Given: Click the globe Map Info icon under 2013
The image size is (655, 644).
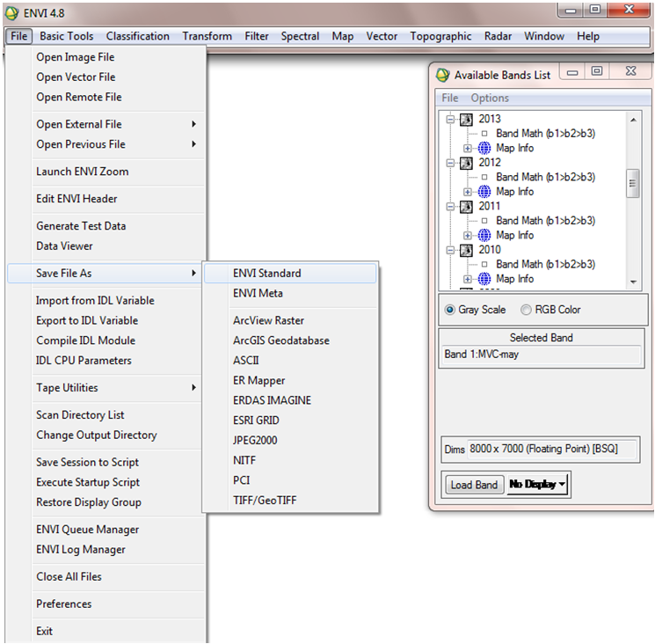Looking at the screenshot, I should coord(484,148).
